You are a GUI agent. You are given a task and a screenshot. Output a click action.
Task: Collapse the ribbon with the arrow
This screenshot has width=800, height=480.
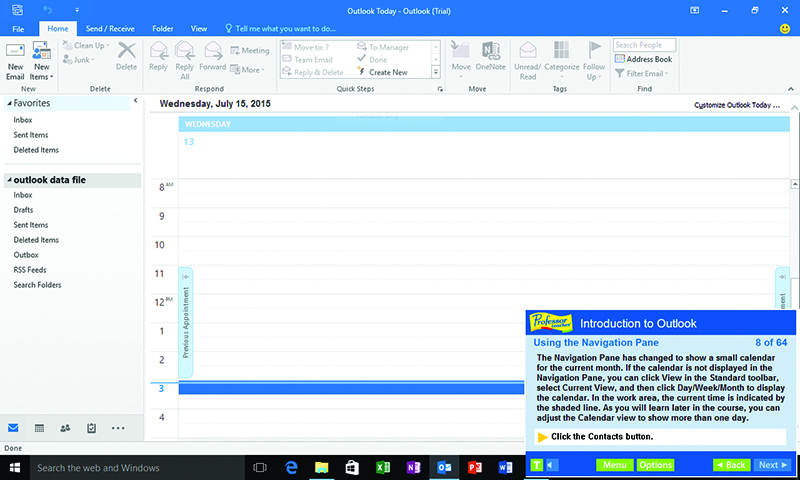(x=791, y=89)
